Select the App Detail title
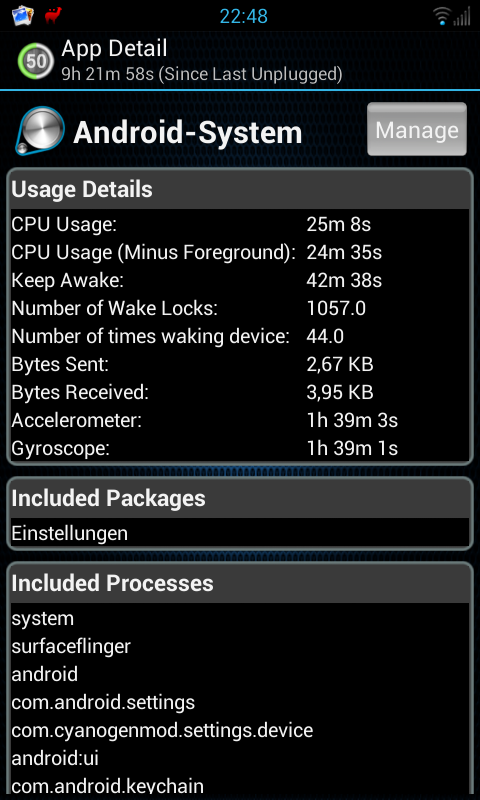Viewport: 480px width, 800px height. (x=114, y=48)
